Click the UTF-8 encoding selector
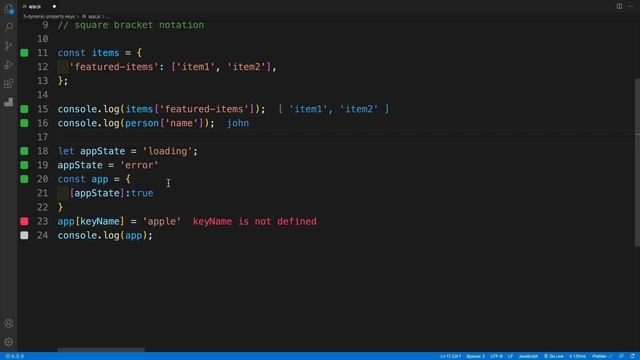 coord(496,356)
